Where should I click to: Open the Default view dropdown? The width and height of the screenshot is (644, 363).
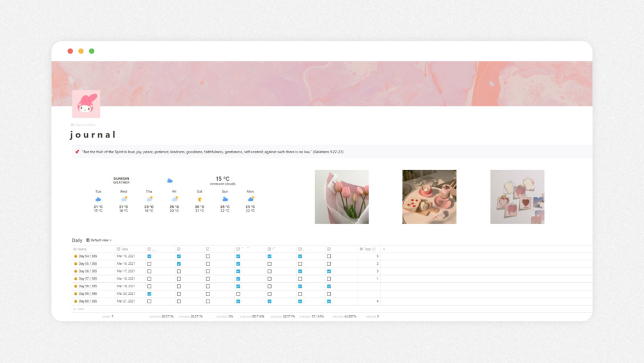pos(99,240)
